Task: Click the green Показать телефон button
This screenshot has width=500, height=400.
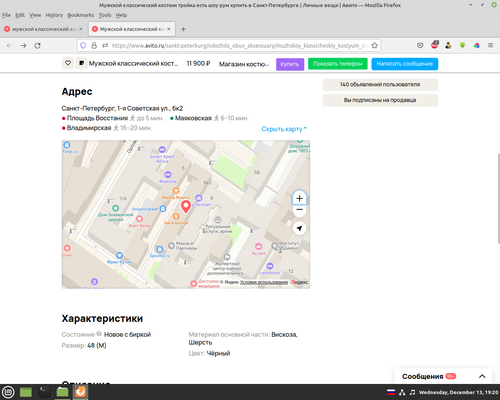Action: (x=338, y=64)
